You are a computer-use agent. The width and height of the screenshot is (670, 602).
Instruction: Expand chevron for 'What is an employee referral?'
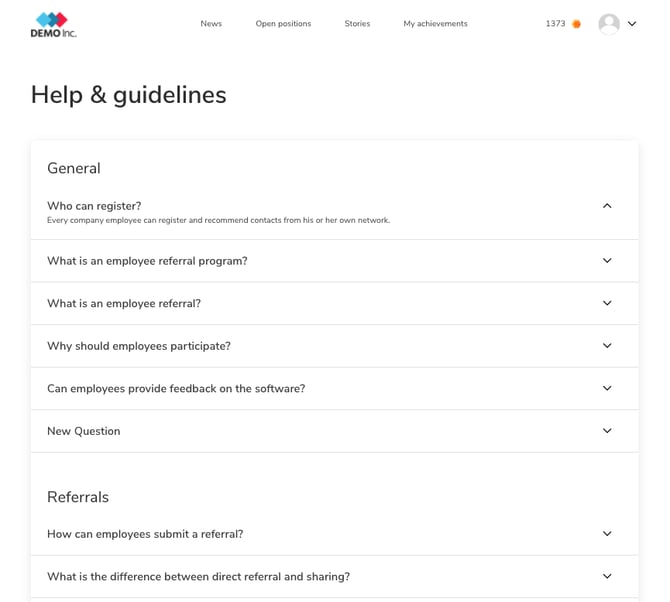pyautogui.click(x=607, y=303)
